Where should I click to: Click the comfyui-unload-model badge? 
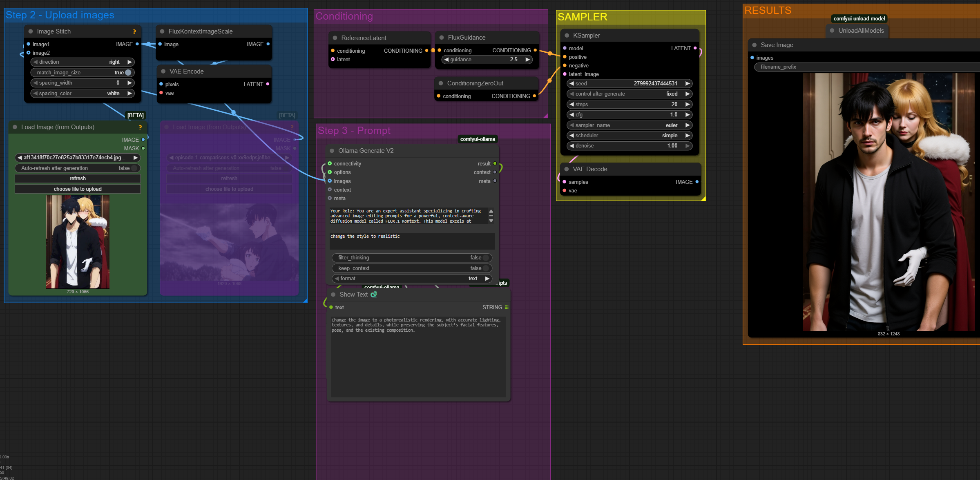pos(859,18)
